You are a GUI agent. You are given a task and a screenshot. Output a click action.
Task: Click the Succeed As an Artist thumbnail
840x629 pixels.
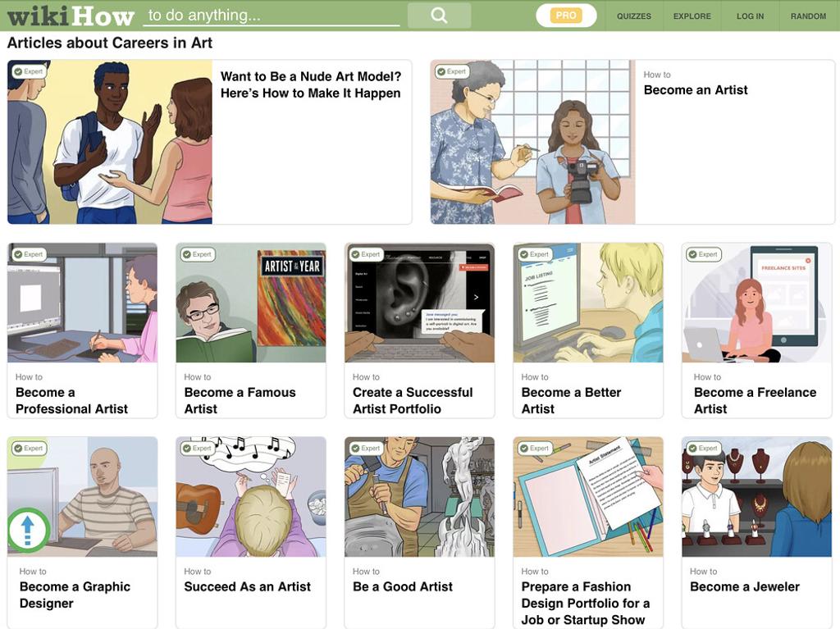click(x=251, y=497)
